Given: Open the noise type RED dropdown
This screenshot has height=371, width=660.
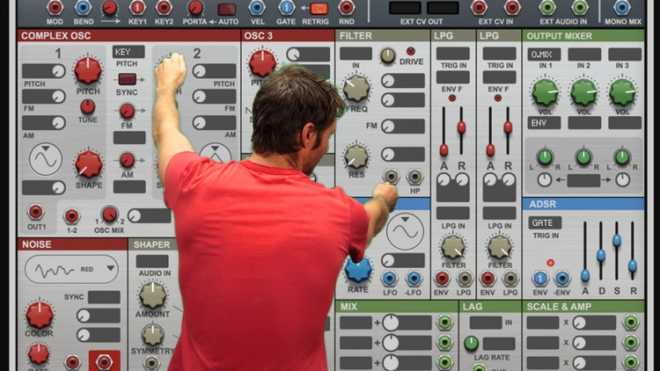Looking at the screenshot, I should click(x=72, y=269).
